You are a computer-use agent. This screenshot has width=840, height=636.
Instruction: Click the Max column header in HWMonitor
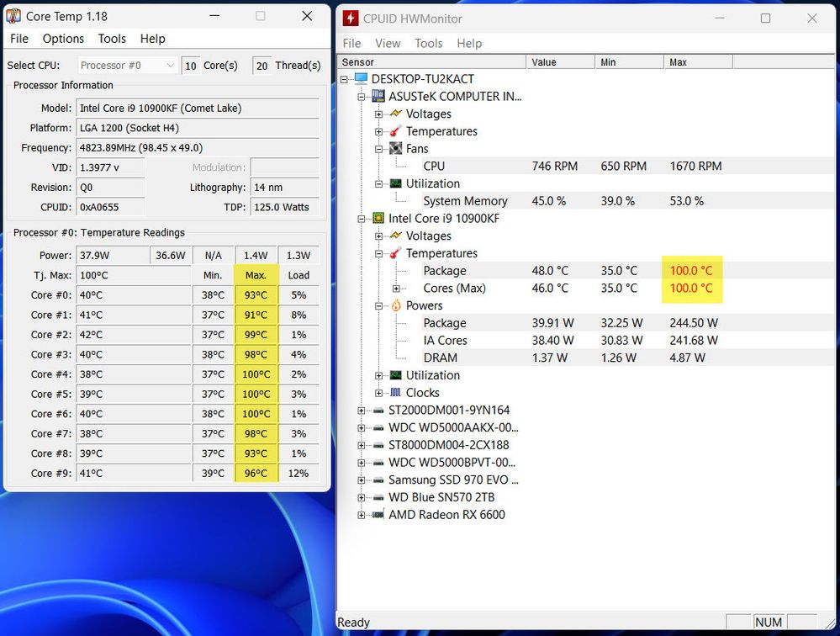(x=697, y=62)
